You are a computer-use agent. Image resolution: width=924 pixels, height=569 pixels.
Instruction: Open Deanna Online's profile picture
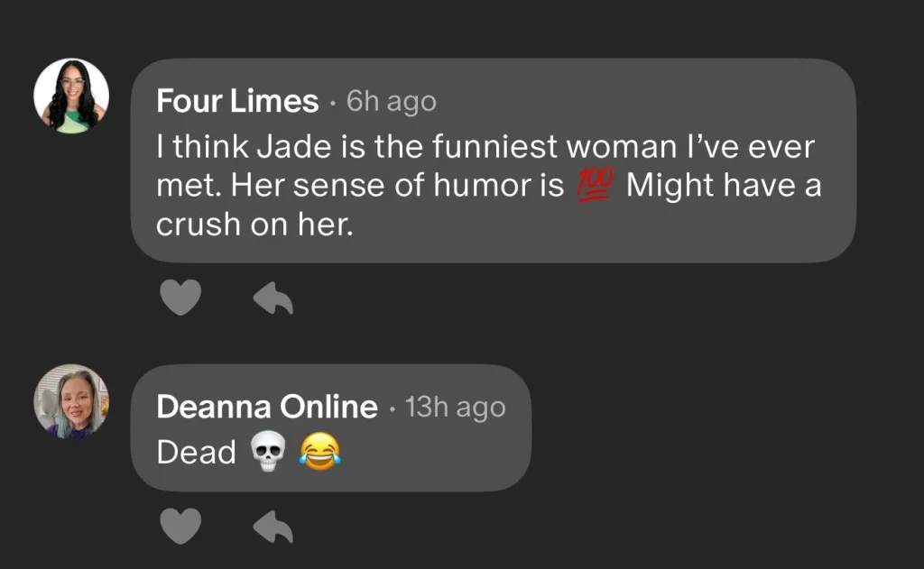pyautogui.click(x=71, y=402)
